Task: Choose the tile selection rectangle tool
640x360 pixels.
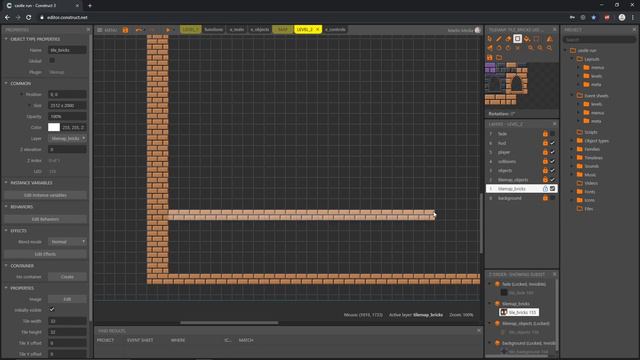Action: (x=536, y=39)
